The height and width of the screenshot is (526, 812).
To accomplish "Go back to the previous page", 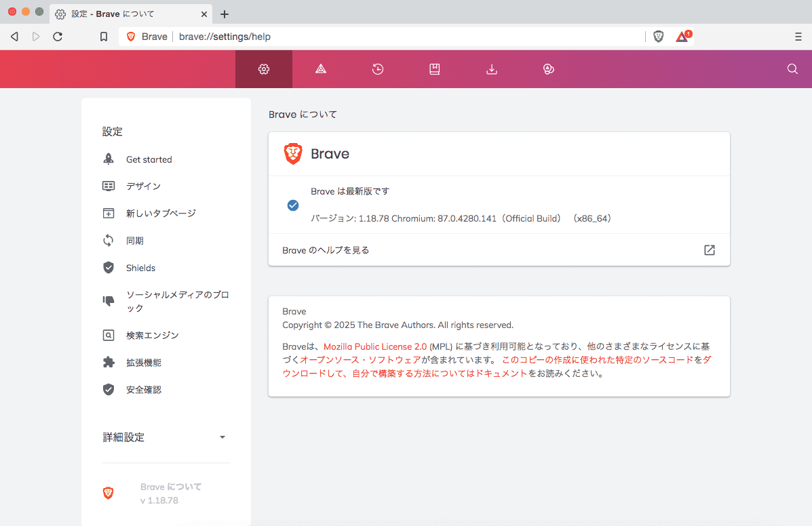I will click(x=14, y=37).
